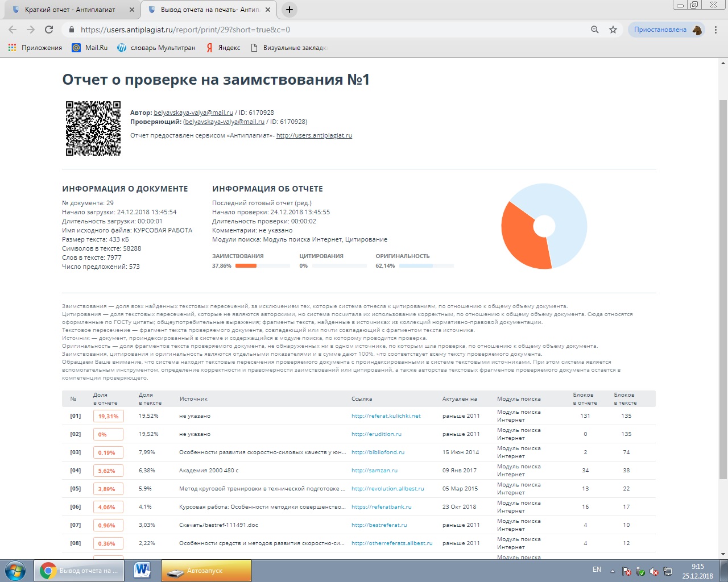The width and height of the screenshot is (728, 582).
Task: Open the referat.kulichki.net source link
Action: [386, 416]
